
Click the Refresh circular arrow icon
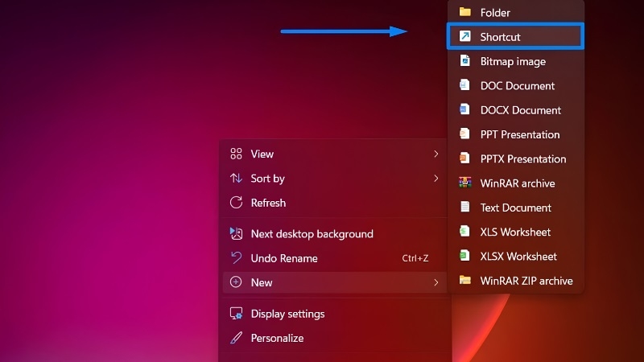[236, 203]
